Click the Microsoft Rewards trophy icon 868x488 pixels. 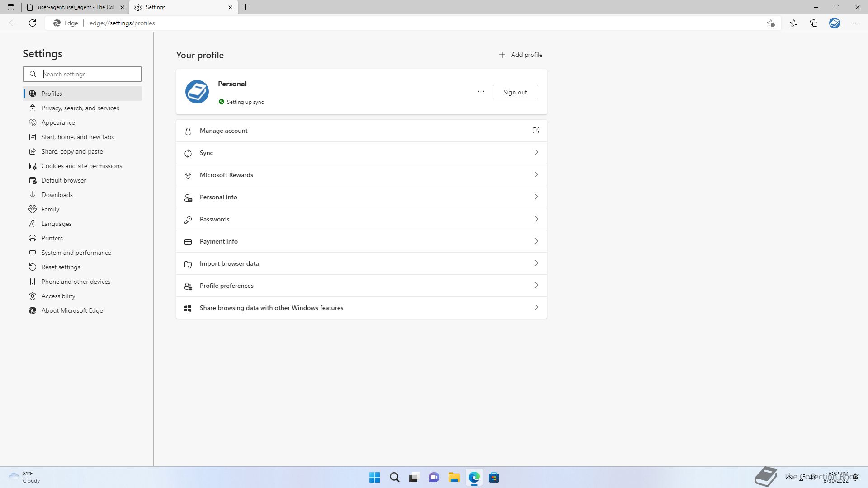click(x=188, y=175)
